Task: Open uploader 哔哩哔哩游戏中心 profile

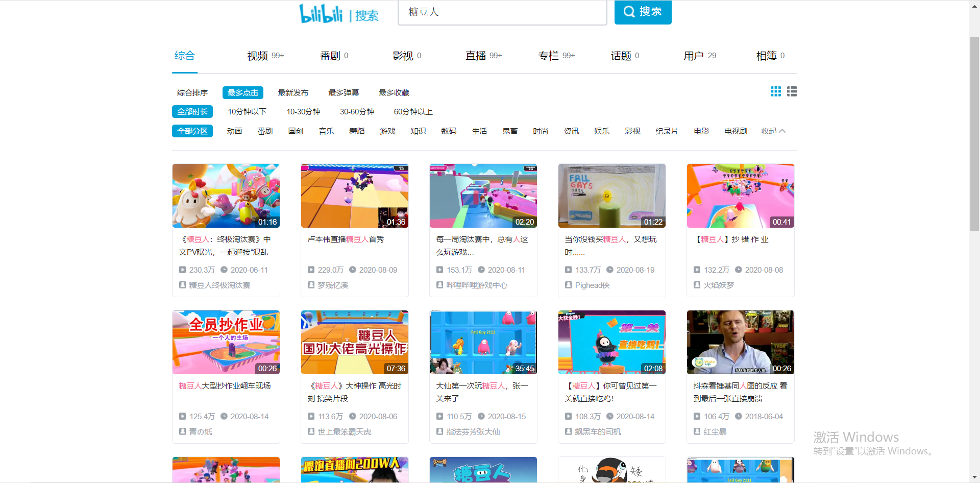Action: pyautogui.click(x=477, y=285)
